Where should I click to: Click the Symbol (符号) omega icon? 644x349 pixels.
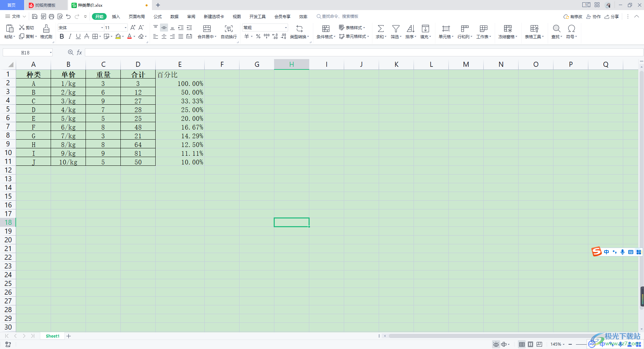(572, 29)
